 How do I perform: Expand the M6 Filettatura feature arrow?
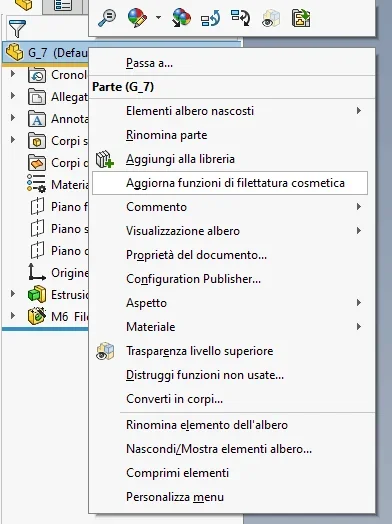pos(13,315)
